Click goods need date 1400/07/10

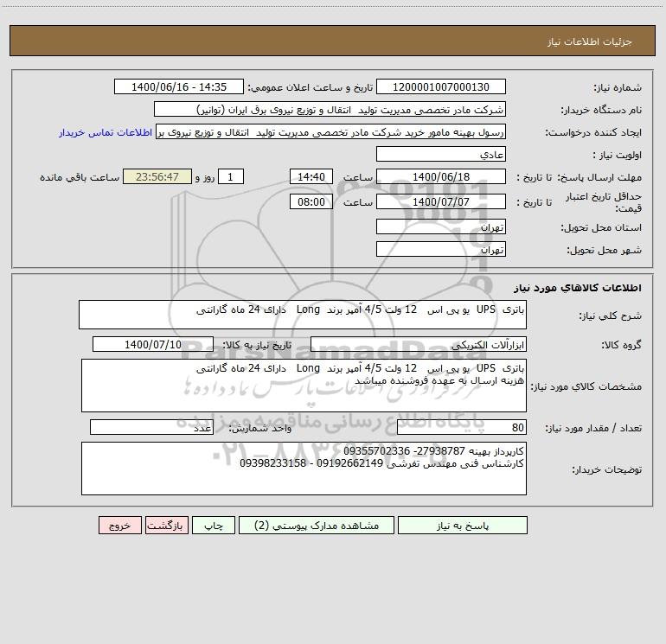(x=153, y=344)
